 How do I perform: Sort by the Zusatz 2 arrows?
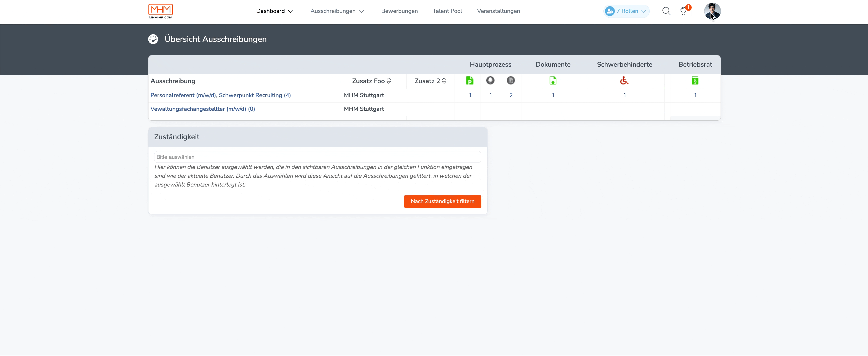coord(444,81)
